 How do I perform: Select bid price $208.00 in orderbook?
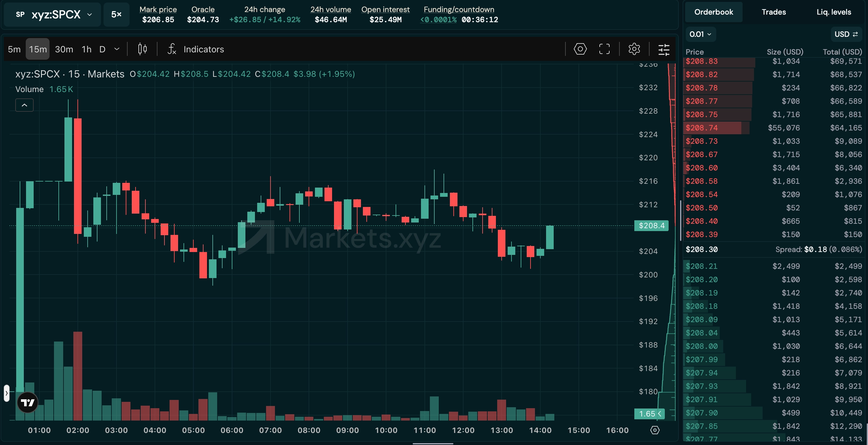point(702,346)
